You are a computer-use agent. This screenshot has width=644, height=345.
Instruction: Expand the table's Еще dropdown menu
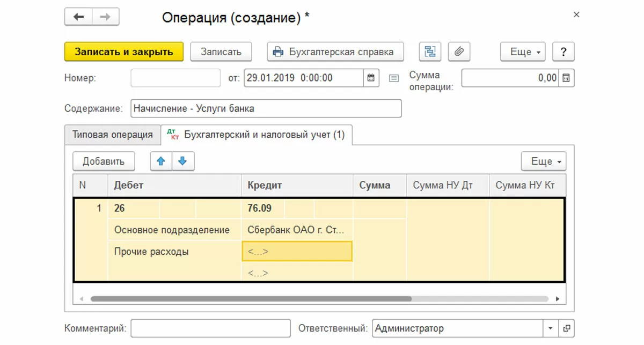pos(544,161)
